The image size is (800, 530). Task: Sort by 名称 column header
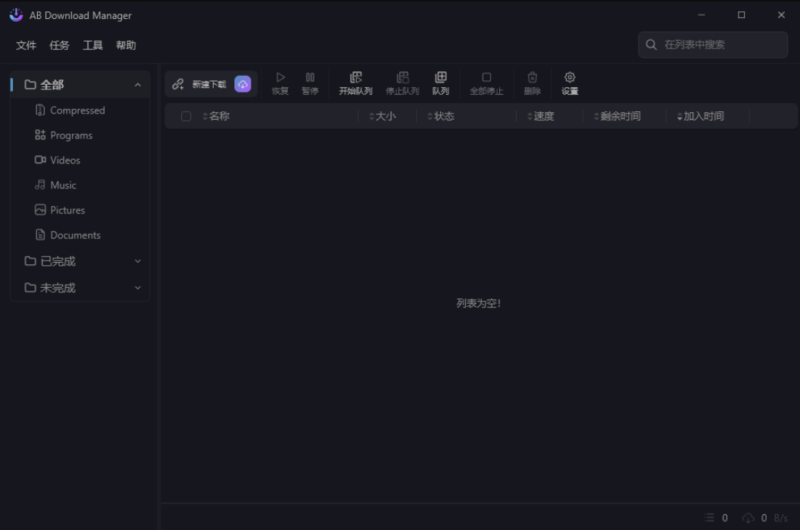pos(216,116)
